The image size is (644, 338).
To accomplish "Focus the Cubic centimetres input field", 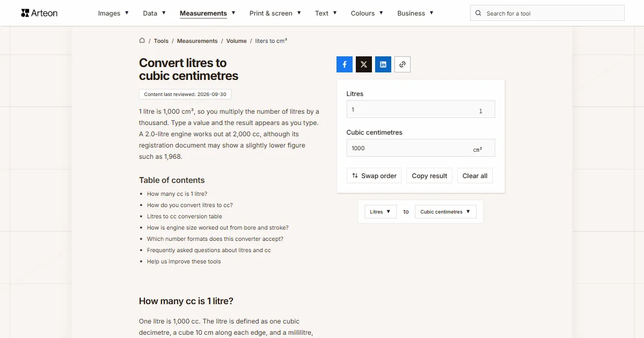I will 421,148.
